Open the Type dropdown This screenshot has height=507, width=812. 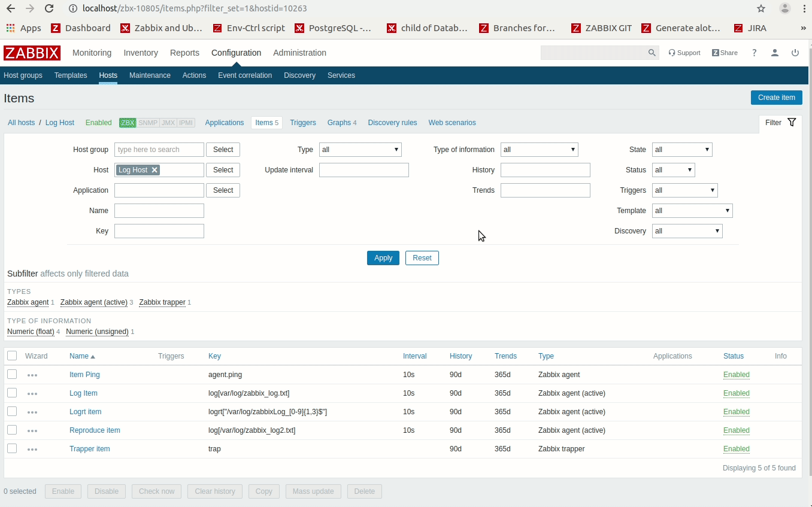360,150
